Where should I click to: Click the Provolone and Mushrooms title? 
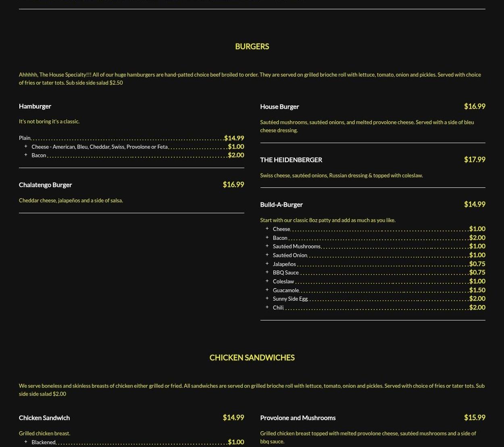tap(298, 418)
